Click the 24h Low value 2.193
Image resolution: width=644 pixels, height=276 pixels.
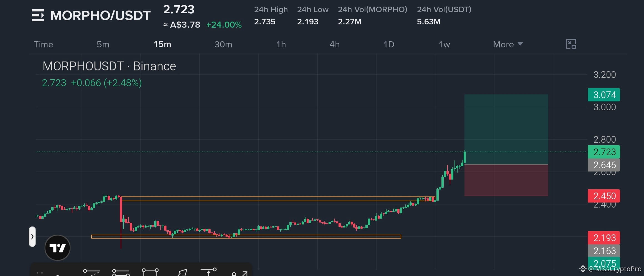[308, 22]
